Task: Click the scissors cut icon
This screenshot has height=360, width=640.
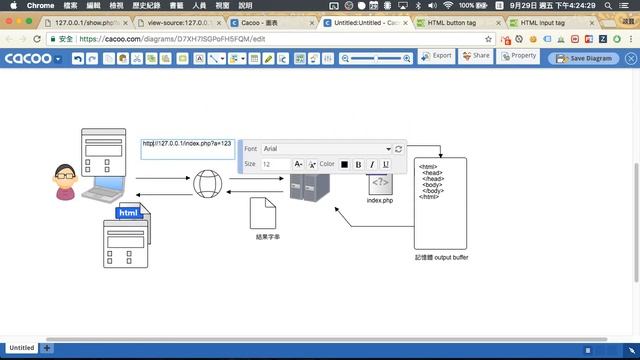Action: click(137, 59)
